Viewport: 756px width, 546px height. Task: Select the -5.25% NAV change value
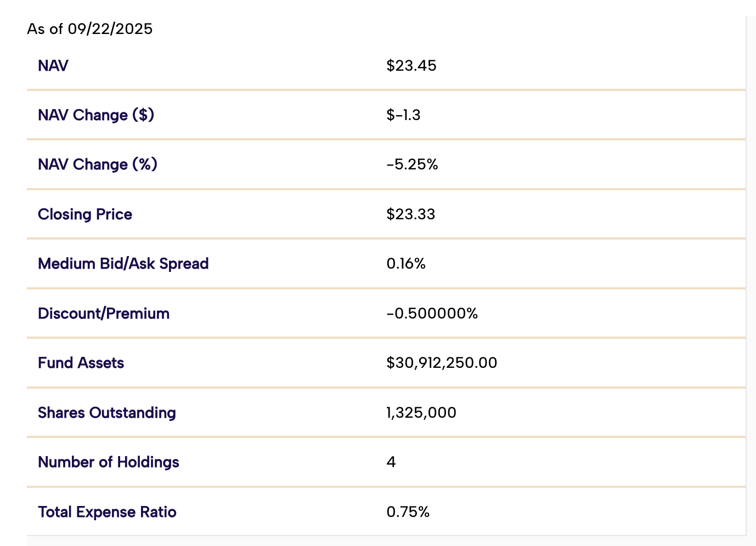(x=412, y=164)
